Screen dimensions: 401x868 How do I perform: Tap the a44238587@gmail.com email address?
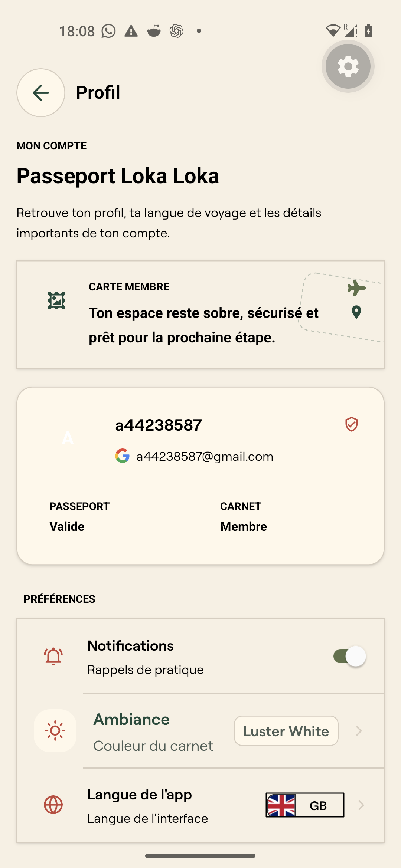click(x=205, y=456)
